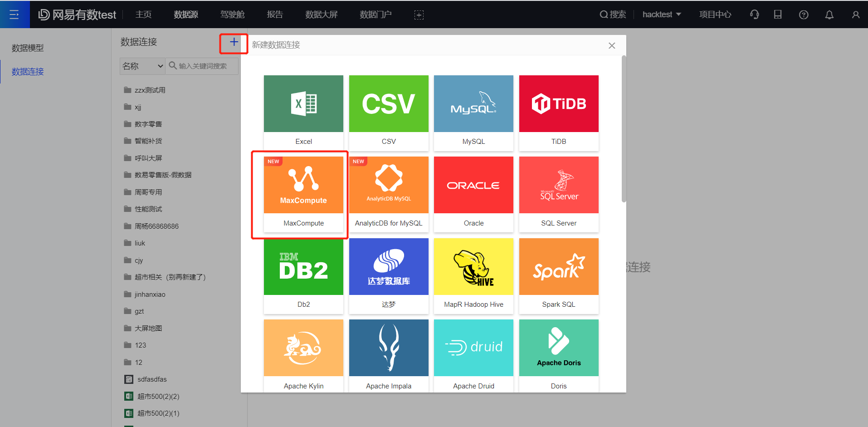Screen dimensions: 868x427
Task: Select the Excel data source tile
Action: coord(303,113)
